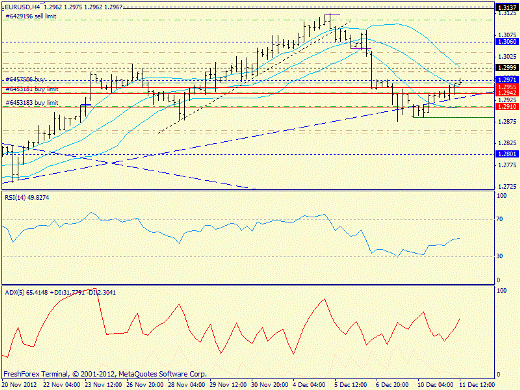Click the 1.2971 blue price tag
Image resolution: width=520 pixels, height=390 pixels.
(x=506, y=80)
